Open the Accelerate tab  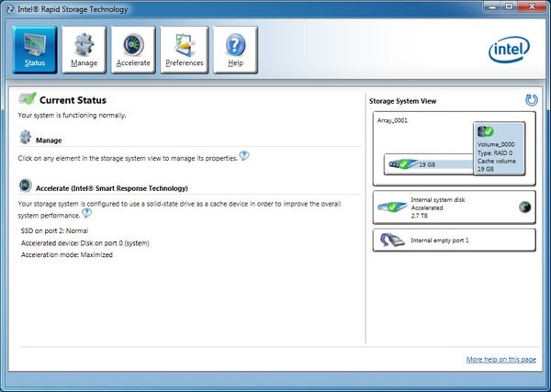[x=133, y=49]
